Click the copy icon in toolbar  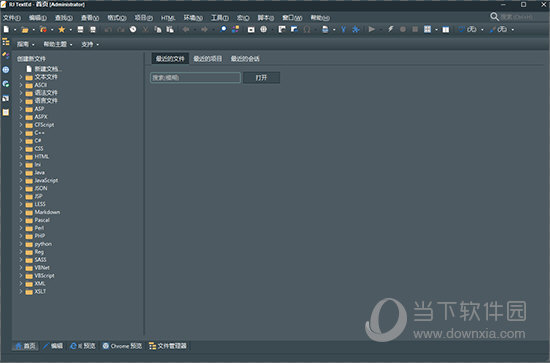pos(158,29)
